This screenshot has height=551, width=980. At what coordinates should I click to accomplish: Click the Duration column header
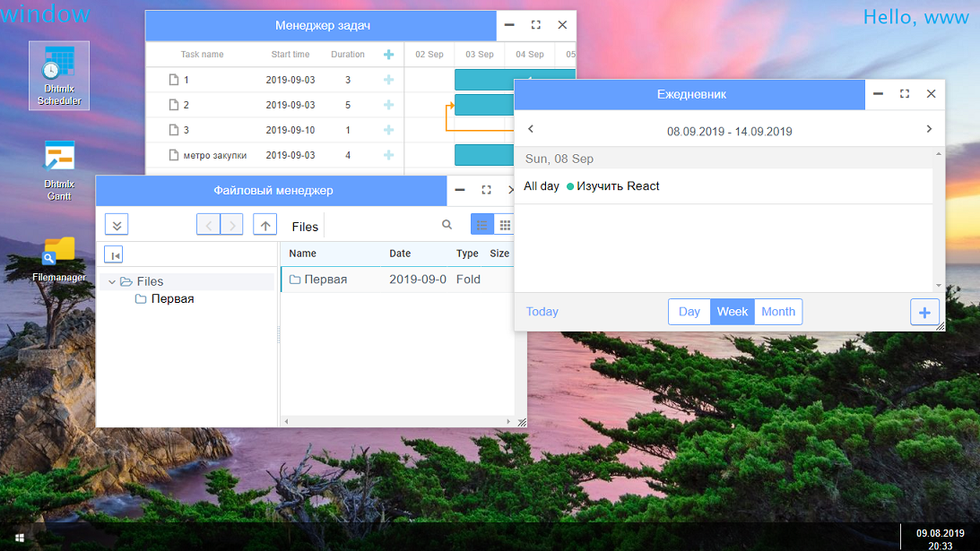[x=348, y=55]
